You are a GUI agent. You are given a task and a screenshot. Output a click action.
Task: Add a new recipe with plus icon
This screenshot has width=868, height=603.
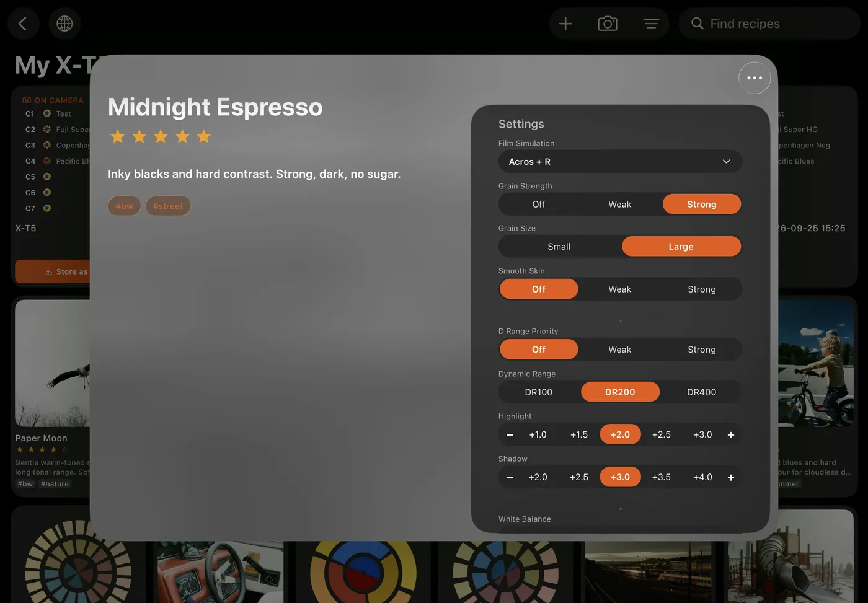(565, 24)
